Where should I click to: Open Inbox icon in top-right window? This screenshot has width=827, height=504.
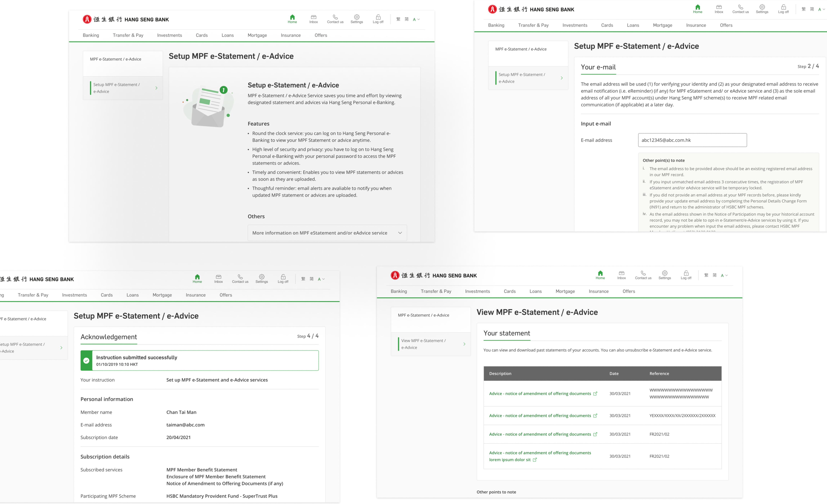point(719,7)
